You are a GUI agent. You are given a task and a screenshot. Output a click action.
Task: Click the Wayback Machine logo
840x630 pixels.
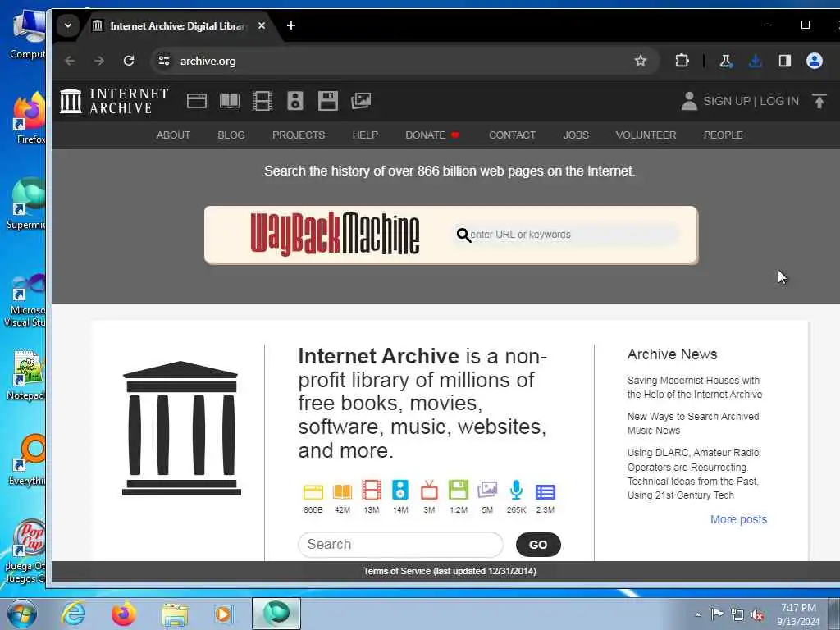tap(335, 234)
